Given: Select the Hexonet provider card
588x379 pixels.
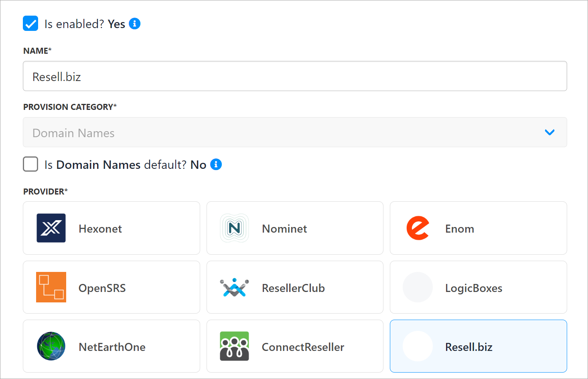Looking at the screenshot, I should [112, 228].
